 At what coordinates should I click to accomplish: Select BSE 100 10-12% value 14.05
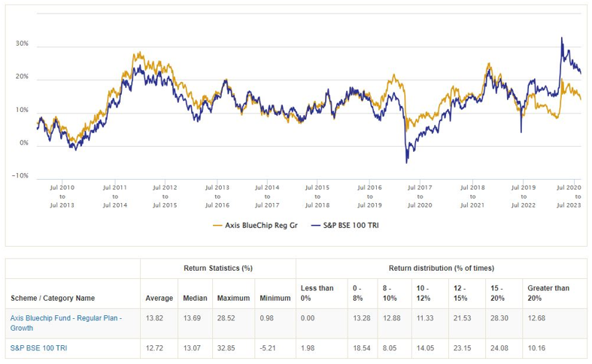(425, 347)
